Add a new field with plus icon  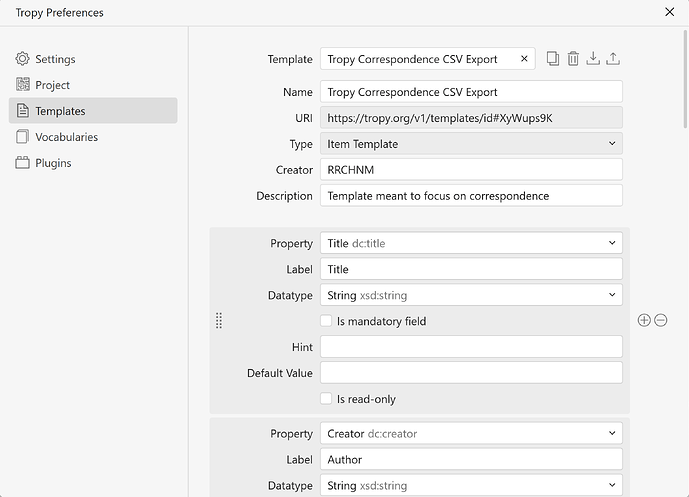click(x=644, y=320)
